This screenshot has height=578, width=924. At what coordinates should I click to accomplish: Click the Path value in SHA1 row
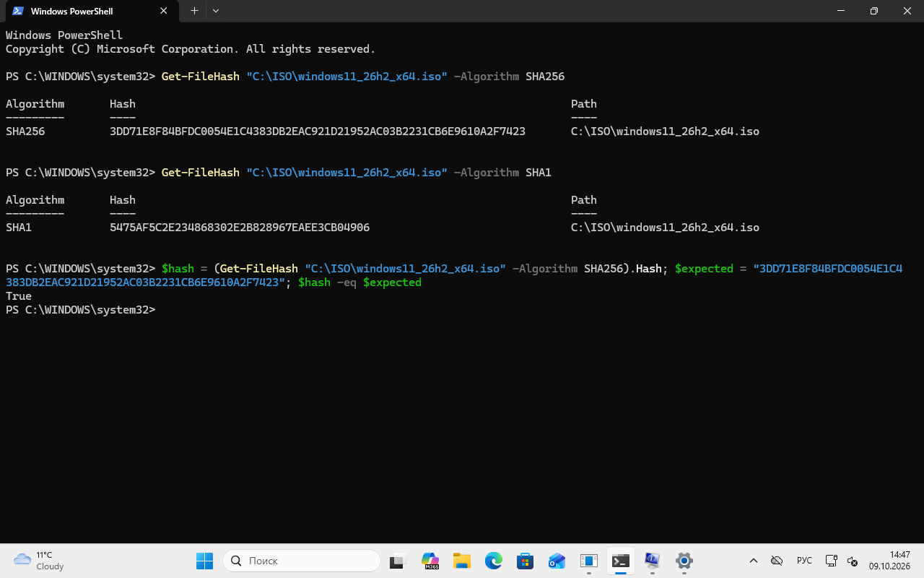[x=665, y=228]
